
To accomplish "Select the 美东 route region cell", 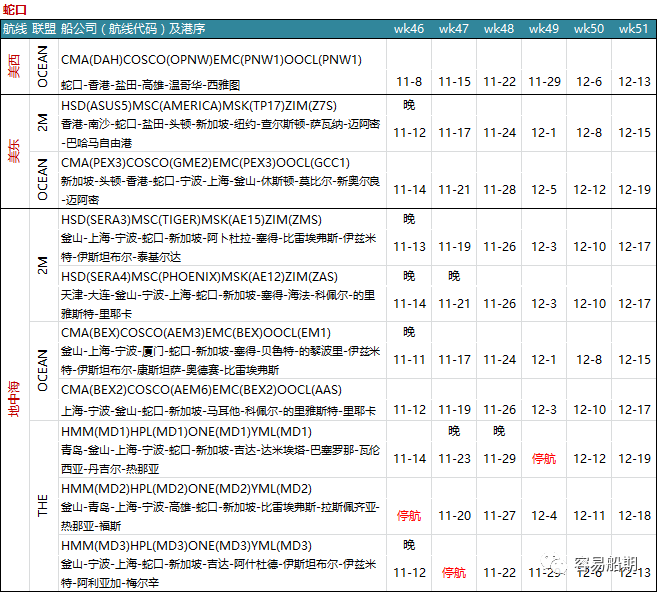I will (15, 151).
